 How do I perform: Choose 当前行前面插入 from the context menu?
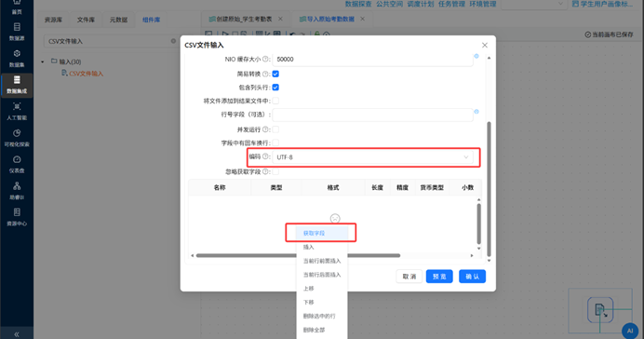(x=322, y=261)
